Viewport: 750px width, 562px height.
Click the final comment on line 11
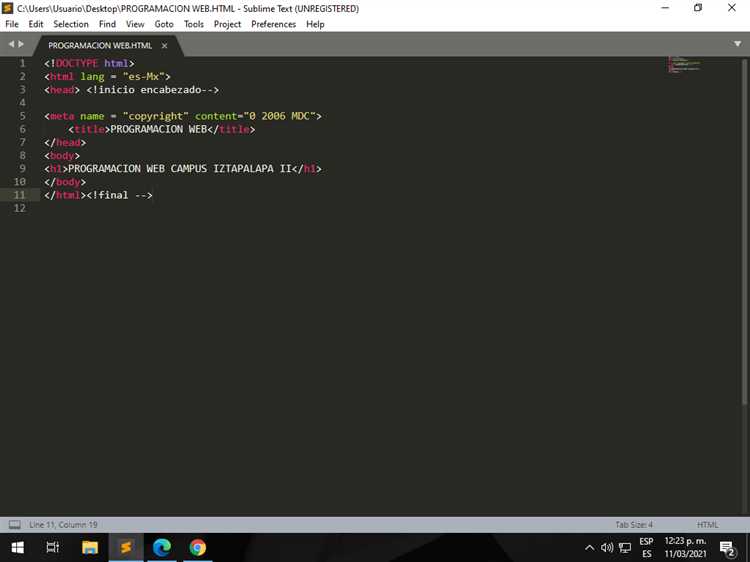tap(120, 195)
